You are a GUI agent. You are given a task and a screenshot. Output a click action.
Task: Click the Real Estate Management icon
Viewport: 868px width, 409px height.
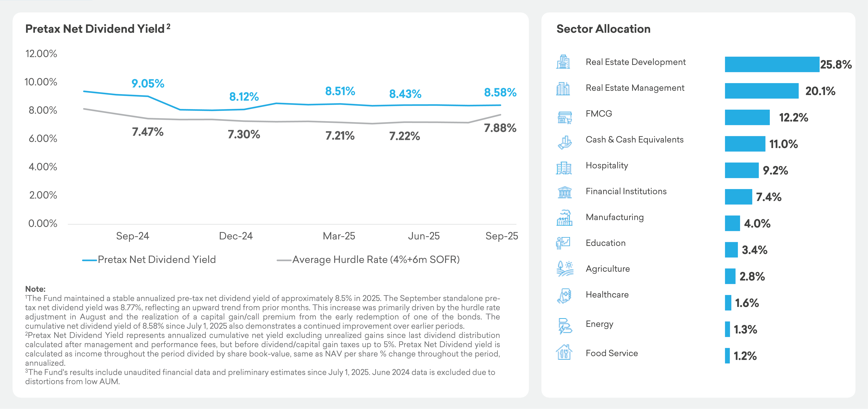click(563, 89)
